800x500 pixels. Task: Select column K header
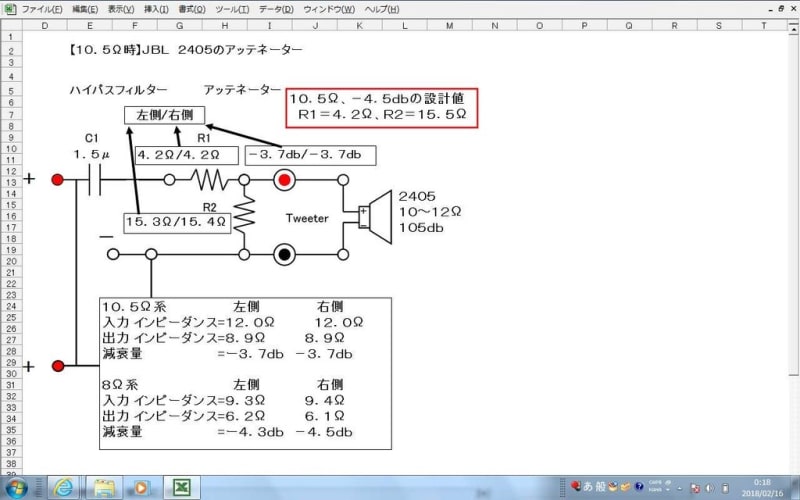pos(360,26)
